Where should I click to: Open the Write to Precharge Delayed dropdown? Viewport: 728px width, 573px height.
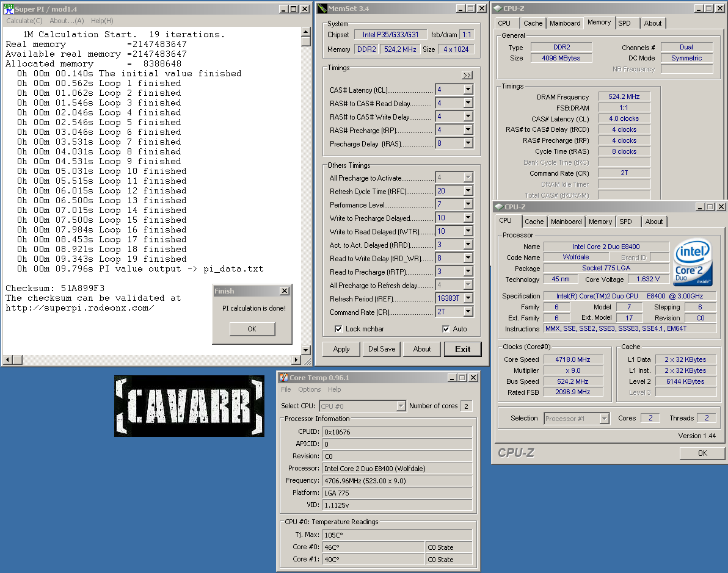coord(468,218)
